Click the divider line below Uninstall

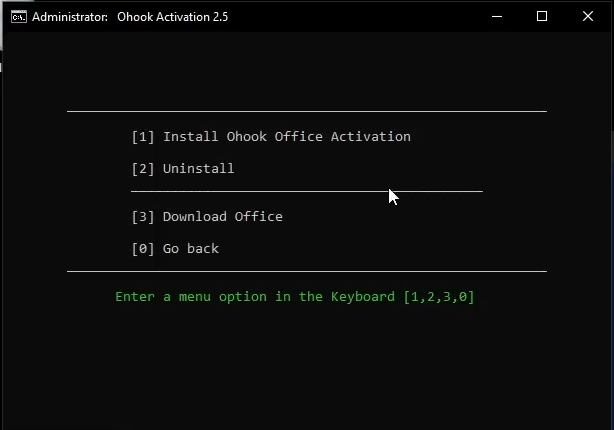tap(306, 191)
